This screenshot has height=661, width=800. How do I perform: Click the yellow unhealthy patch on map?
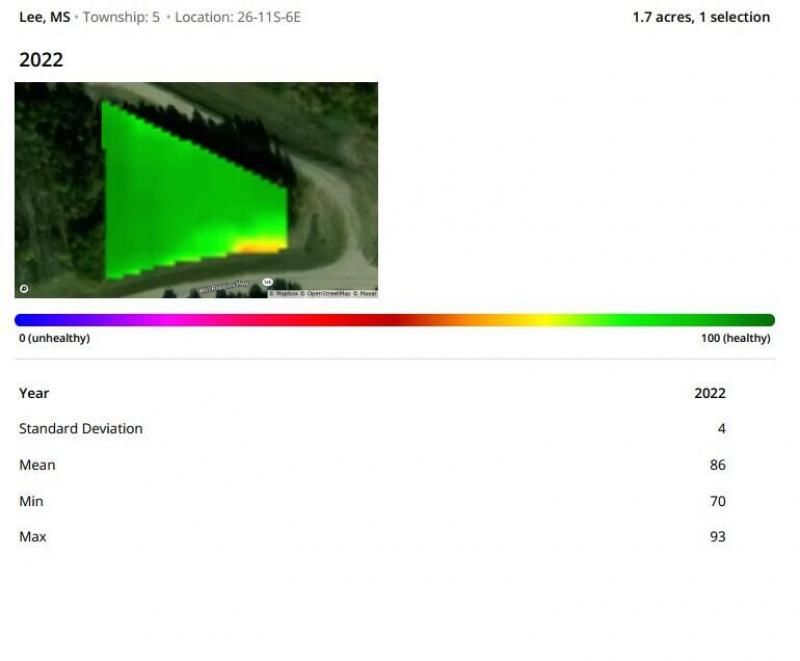pos(256,245)
